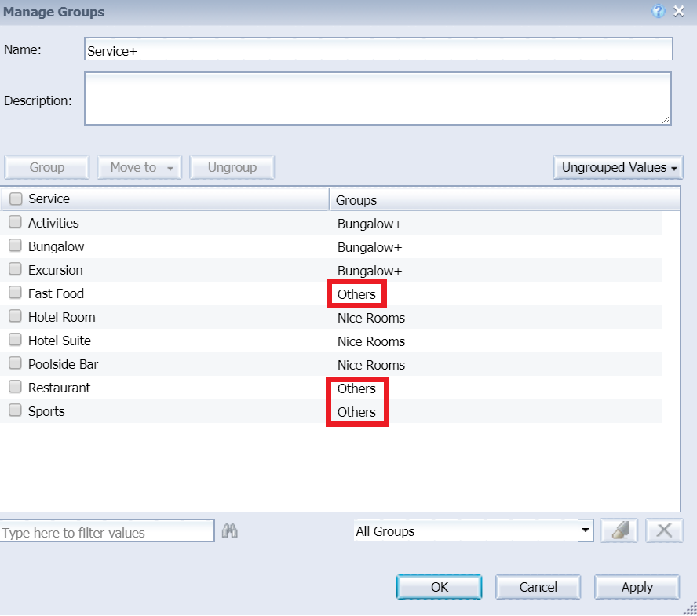Open the help icon in title bar

(659, 12)
